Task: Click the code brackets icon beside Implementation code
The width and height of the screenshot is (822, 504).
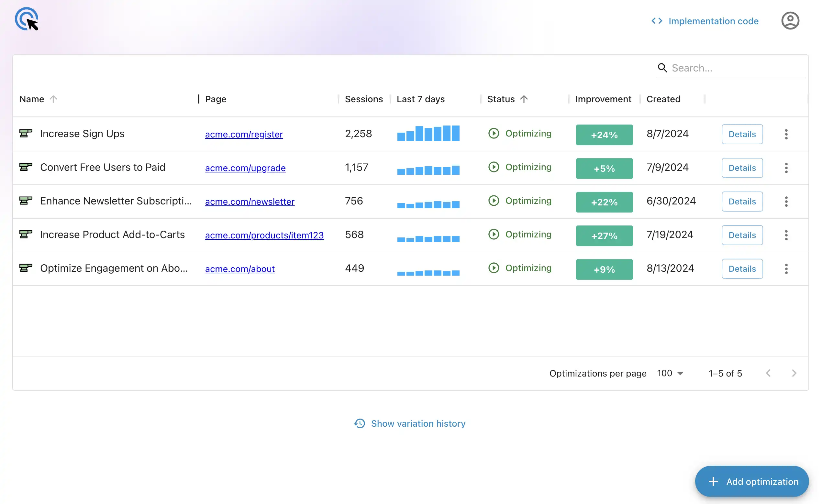Action: 657,21
